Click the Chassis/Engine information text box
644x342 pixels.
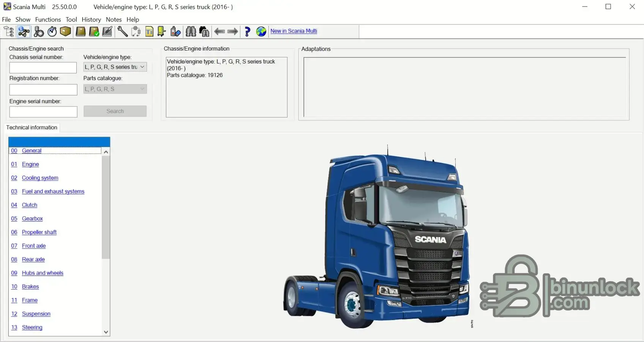point(227,87)
